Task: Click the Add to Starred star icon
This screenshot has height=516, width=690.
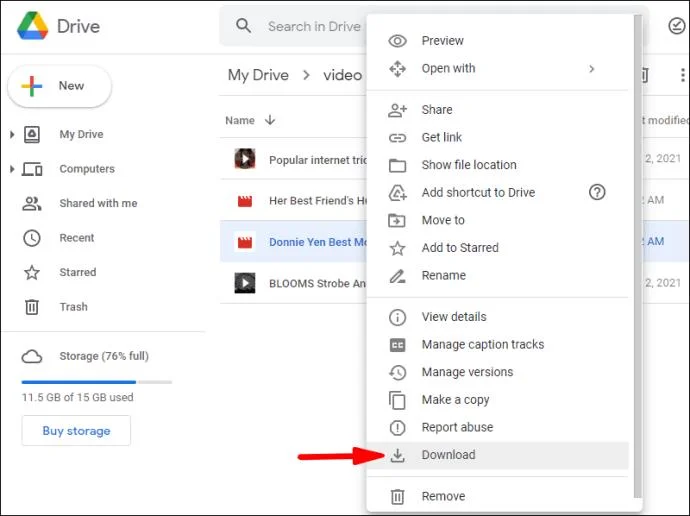Action: pyautogui.click(x=397, y=248)
